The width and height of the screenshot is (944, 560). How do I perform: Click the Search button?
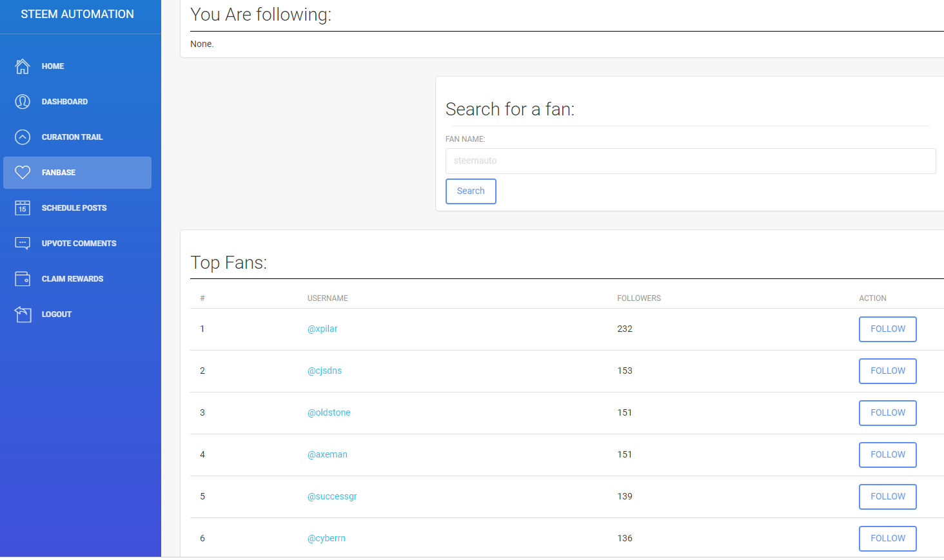[471, 191]
